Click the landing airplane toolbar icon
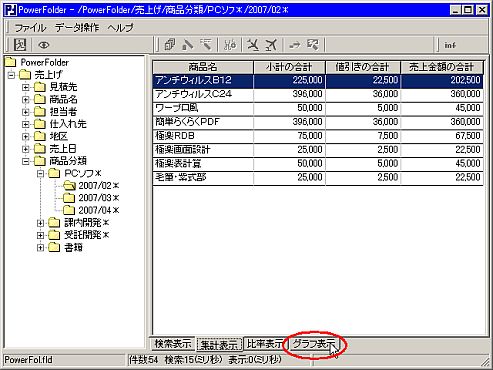This screenshot has width=493, height=370. [x=253, y=45]
